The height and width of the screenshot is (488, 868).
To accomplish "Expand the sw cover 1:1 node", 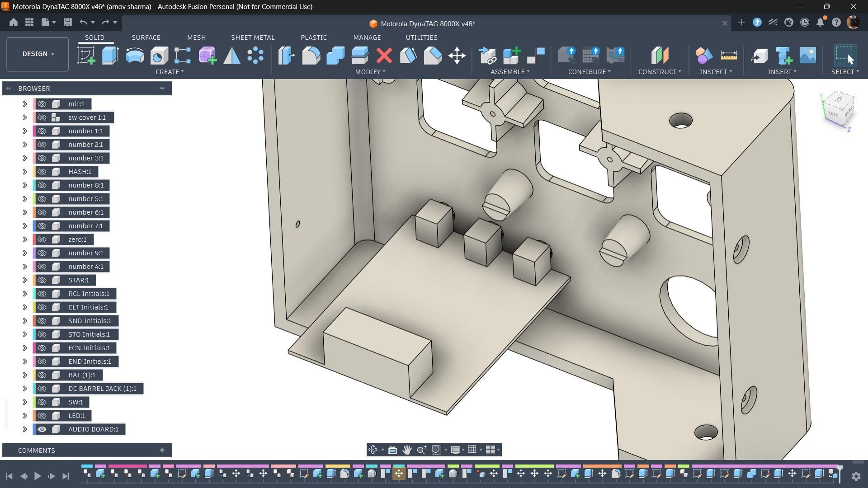I will coord(25,117).
